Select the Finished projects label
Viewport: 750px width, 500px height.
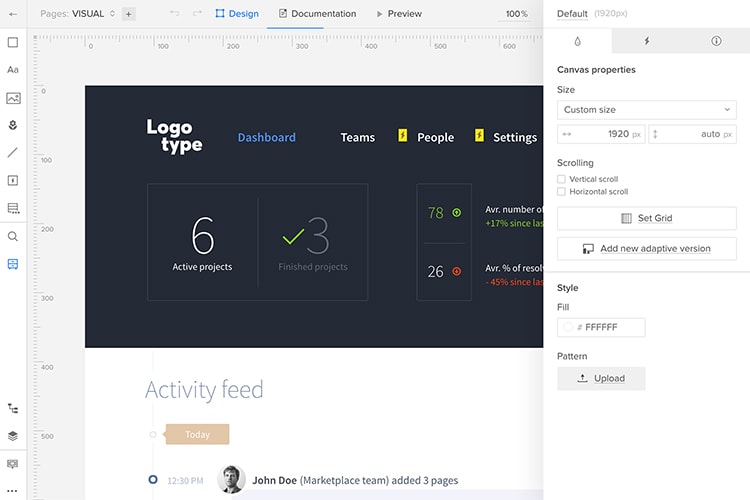[x=313, y=267]
